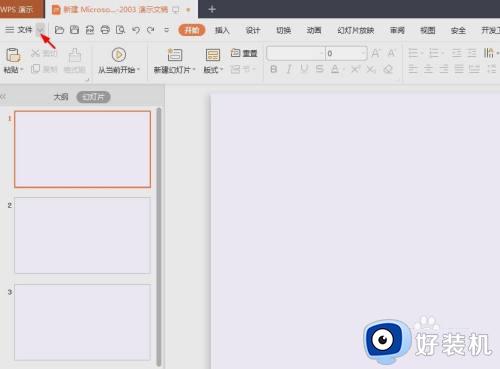Click the Undo arrow icon

tap(136, 30)
